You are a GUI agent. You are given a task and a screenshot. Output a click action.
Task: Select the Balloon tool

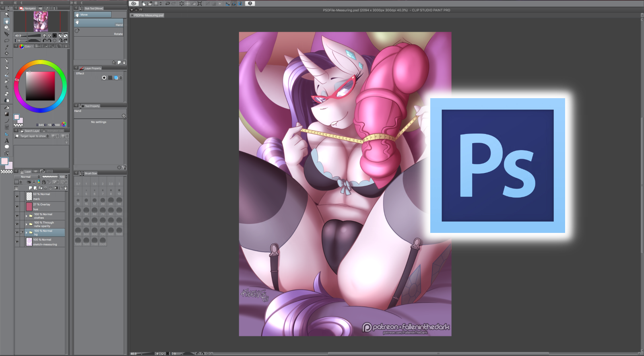[x=6, y=147]
